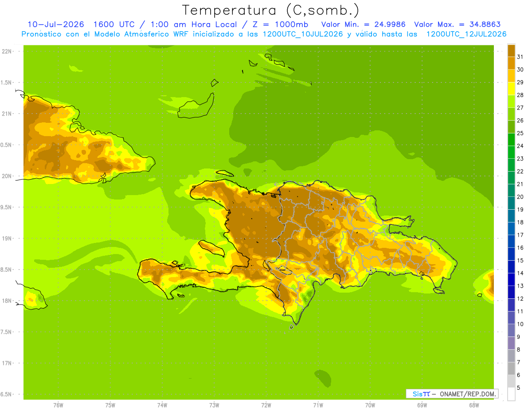The image size is (532, 411).
Task: Click the '1:00 am Hora Local' text
Action: point(192,24)
